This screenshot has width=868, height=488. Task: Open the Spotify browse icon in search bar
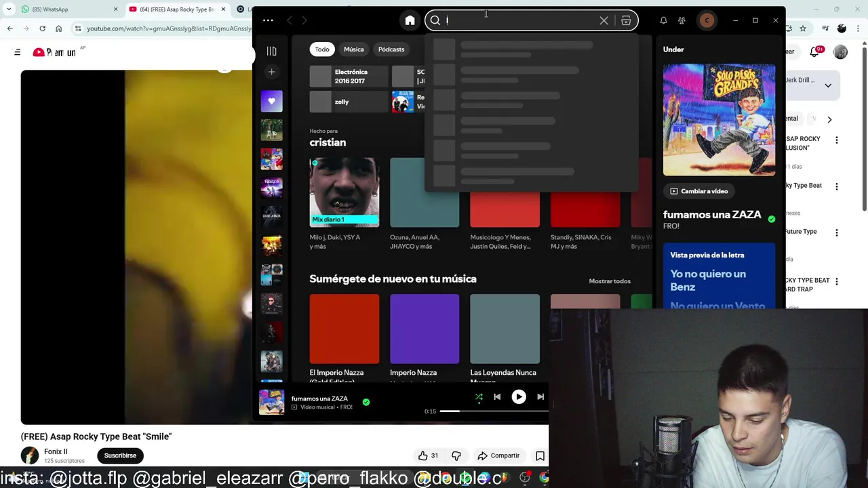pos(626,20)
